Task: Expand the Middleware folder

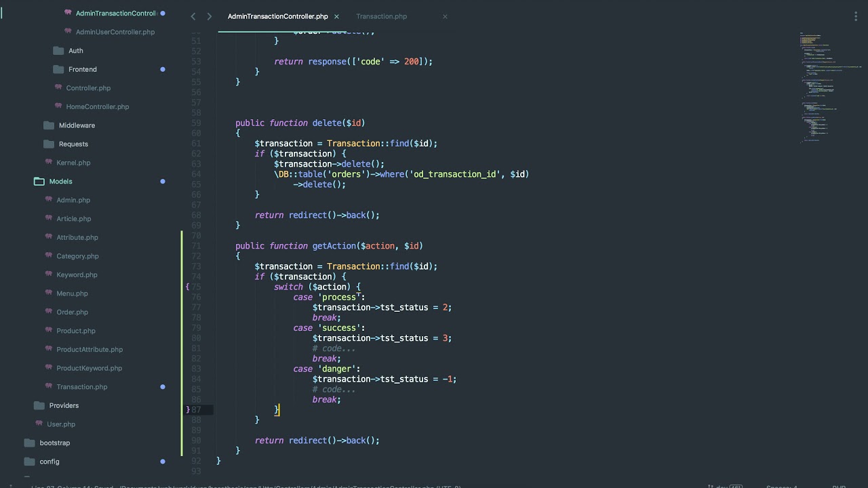Action: [49, 125]
